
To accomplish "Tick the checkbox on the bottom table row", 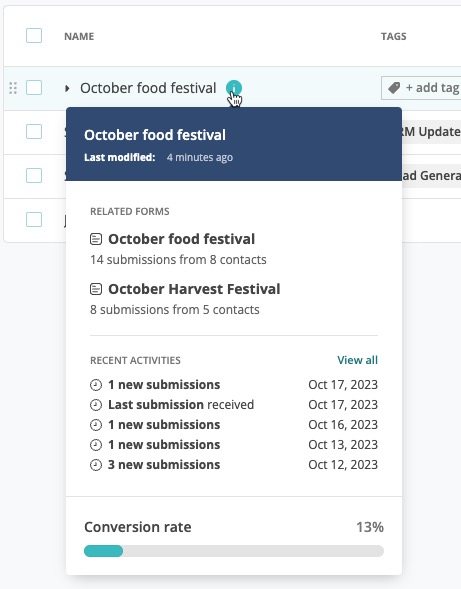I will coord(34,219).
